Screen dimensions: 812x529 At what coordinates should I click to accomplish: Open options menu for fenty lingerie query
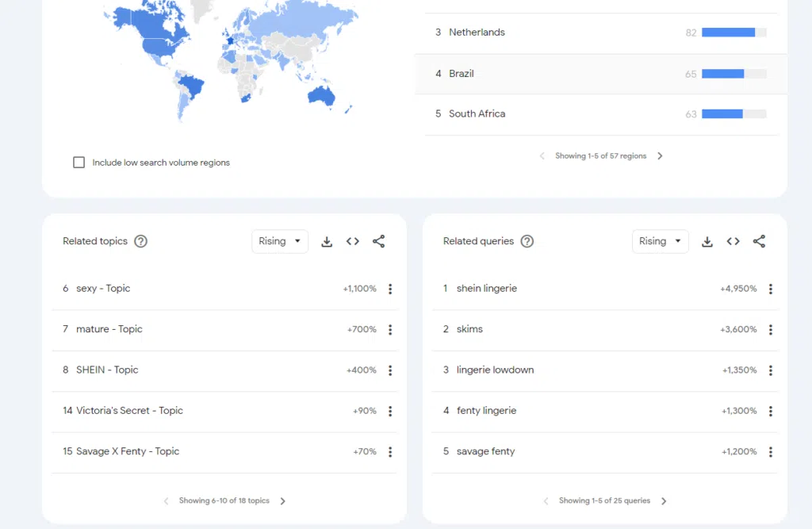771,411
